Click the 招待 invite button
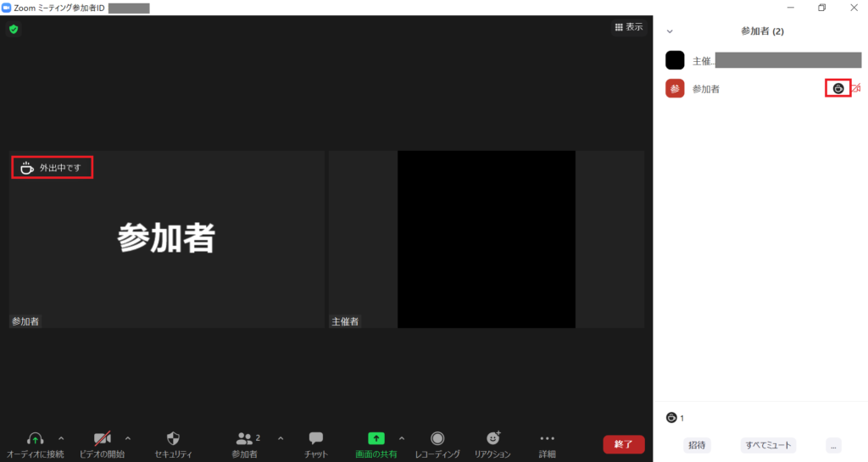This screenshot has width=868, height=462. (697, 445)
